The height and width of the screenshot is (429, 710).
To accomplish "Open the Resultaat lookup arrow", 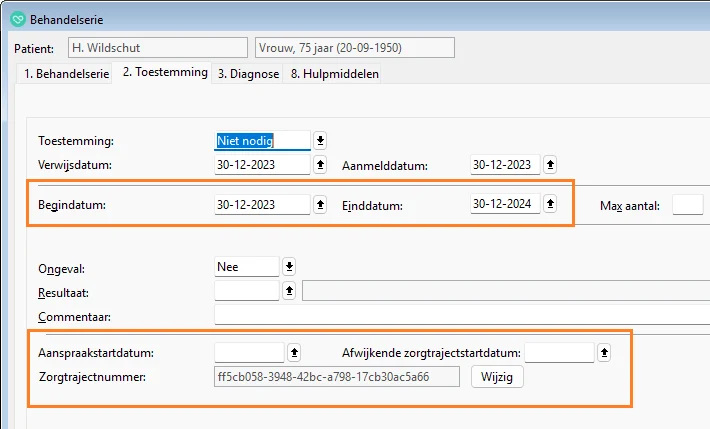I will [289, 291].
